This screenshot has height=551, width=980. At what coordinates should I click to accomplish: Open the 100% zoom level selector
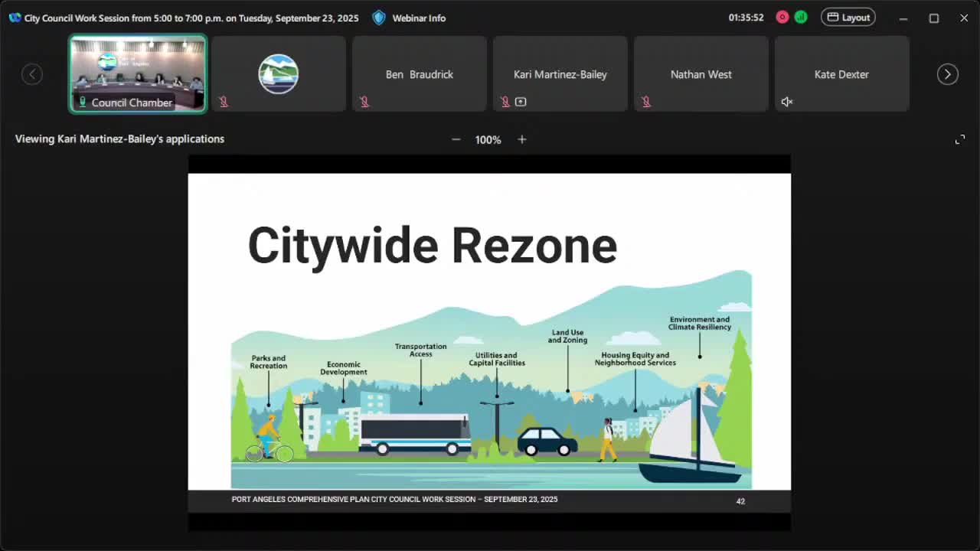pos(488,140)
